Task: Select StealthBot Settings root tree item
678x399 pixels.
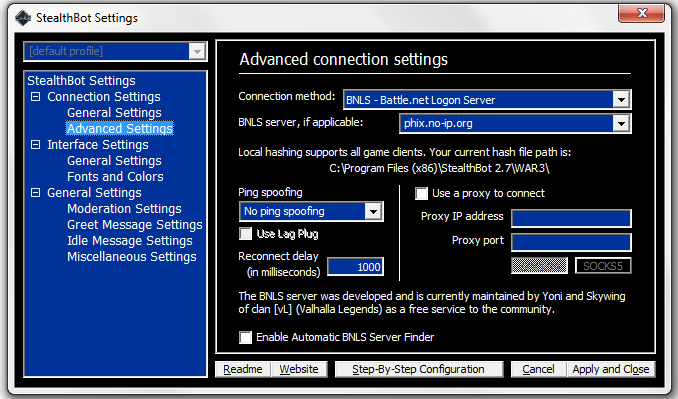Action: pyautogui.click(x=81, y=80)
